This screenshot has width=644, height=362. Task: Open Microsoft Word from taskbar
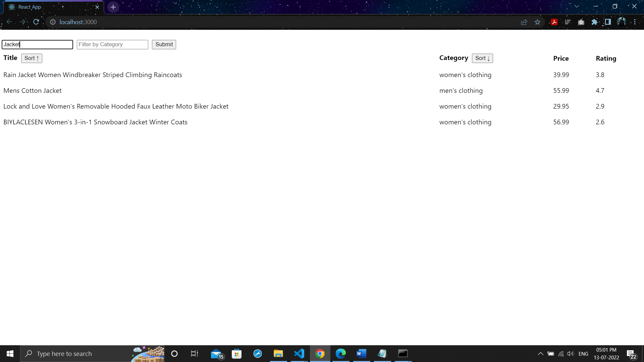[x=361, y=354]
